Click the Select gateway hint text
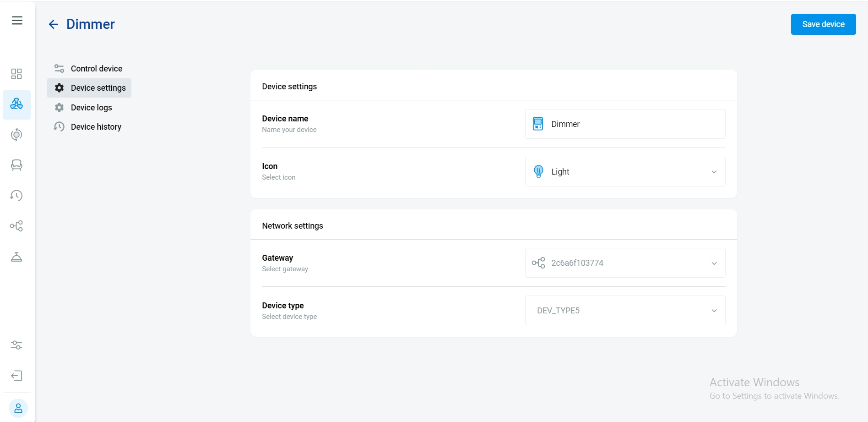This screenshot has height=422, width=868. tap(285, 269)
